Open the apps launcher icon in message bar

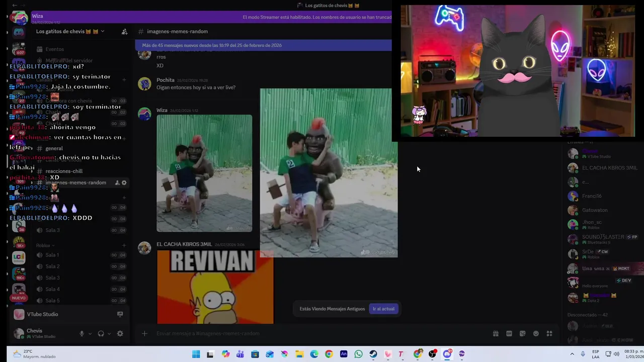click(549, 333)
